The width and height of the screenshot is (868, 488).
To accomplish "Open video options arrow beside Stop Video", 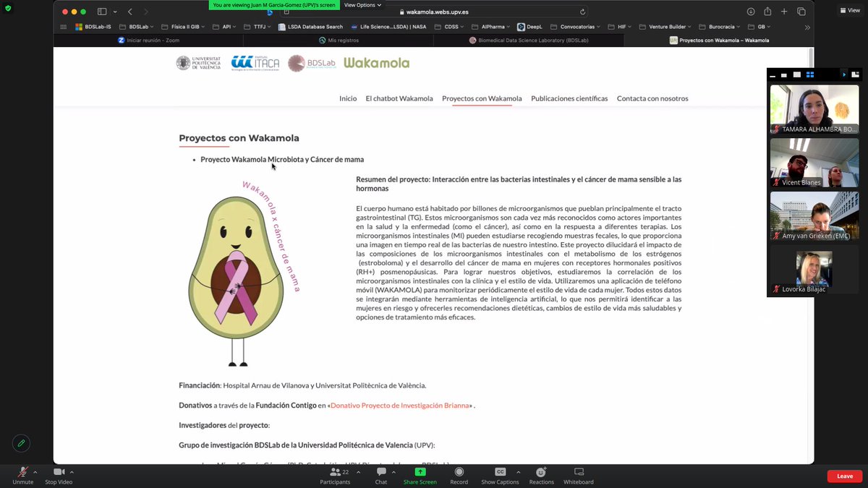I will point(72,471).
